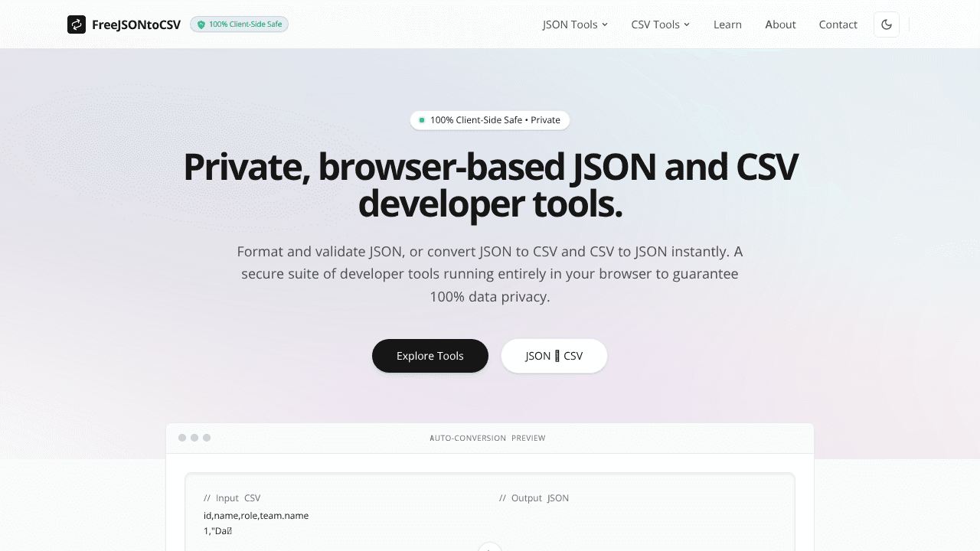This screenshot has height=551, width=980.
Task: Expand the JSON Tools dropdown menu
Action: tap(575, 24)
